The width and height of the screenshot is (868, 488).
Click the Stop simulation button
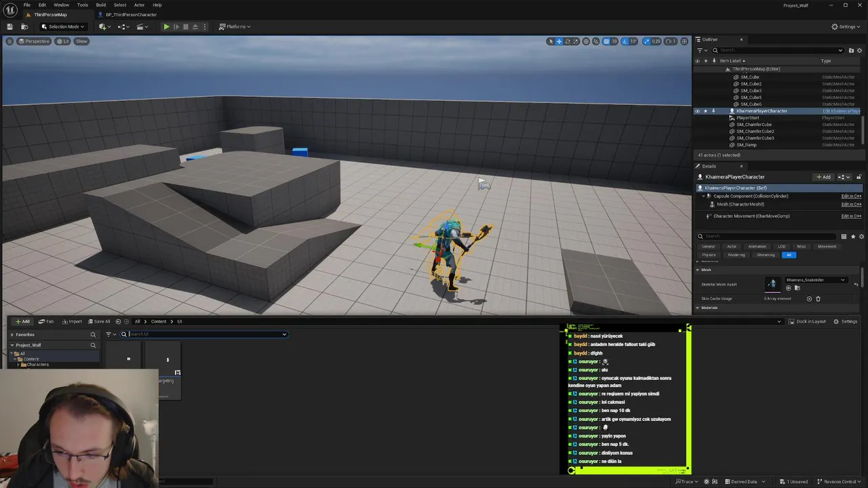pyautogui.click(x=186, y=26)
